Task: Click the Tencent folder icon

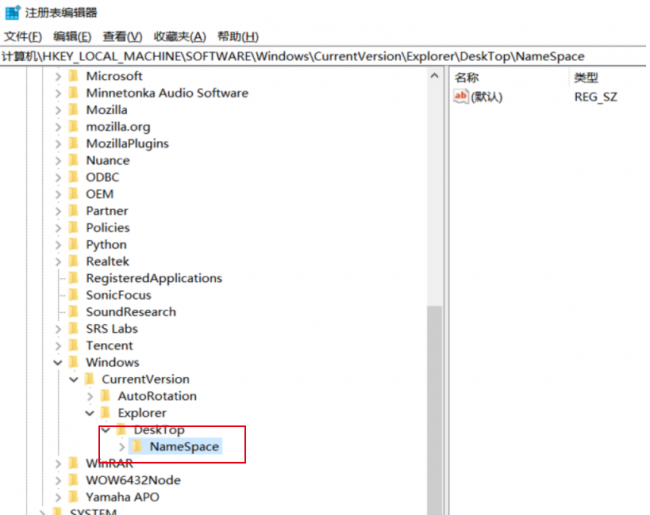Action: [73, 345]
